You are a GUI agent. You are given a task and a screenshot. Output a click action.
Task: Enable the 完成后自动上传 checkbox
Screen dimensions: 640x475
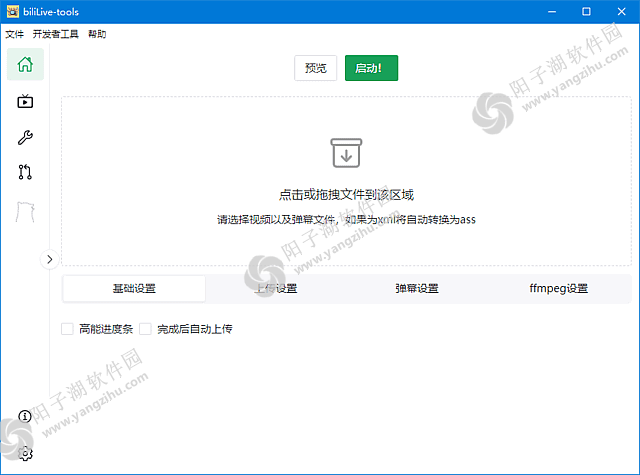click(x=145, y=329)
